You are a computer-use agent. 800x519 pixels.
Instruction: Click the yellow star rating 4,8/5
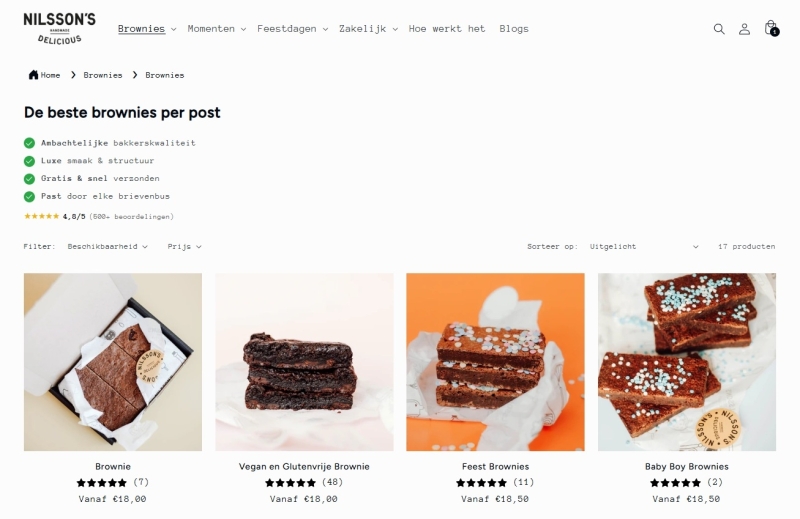coord(42,216)
